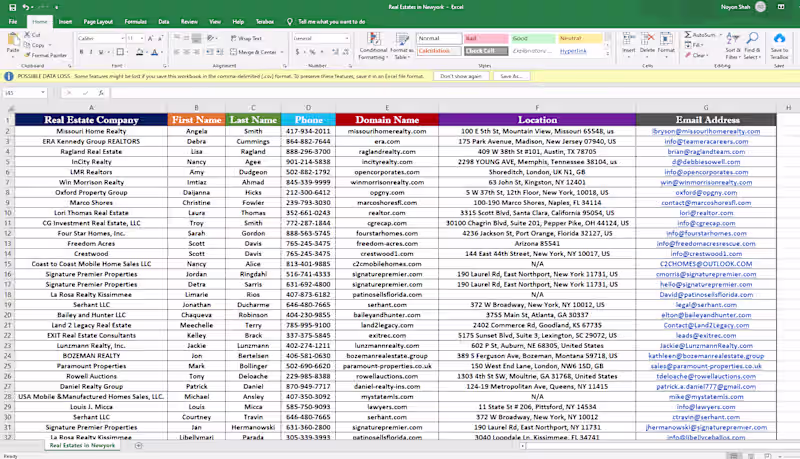This screenshot has height=459, width=800.
Task: Expand the Name Box dropdown arrow
Action: click(x=43, y=93)
